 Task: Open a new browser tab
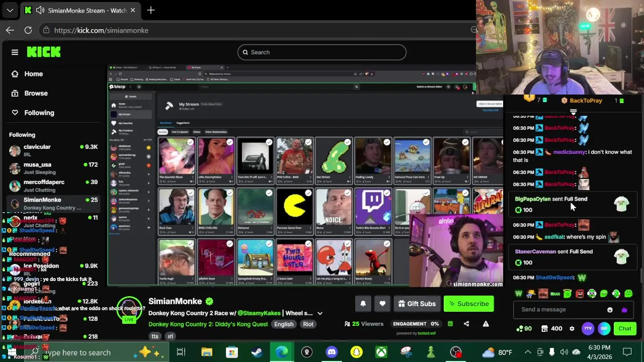151,10
